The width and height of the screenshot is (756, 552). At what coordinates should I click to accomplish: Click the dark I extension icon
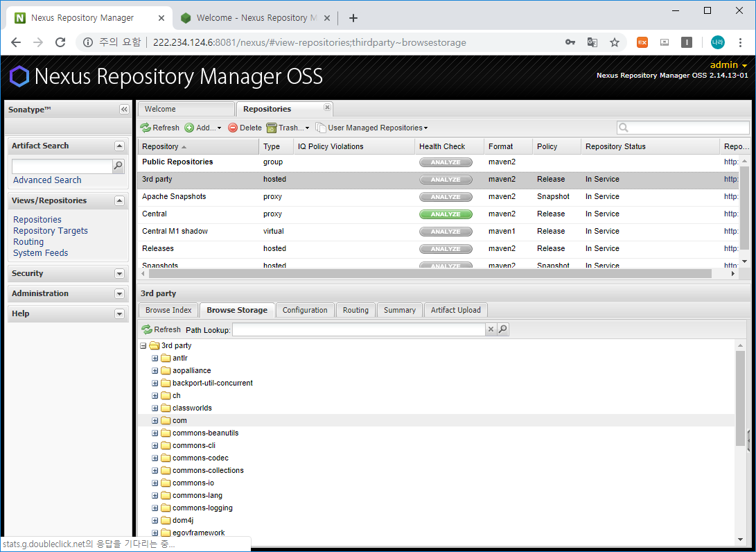(x=687, y=42)
